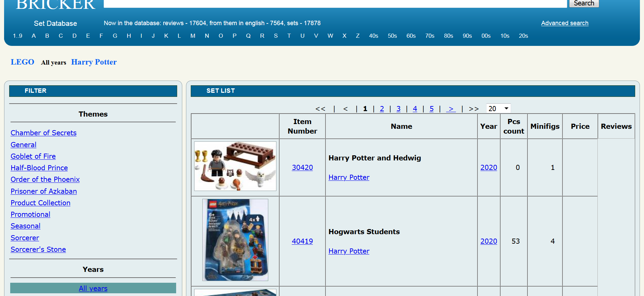644x296 pixels.
Task: Open Advanced search link
Action: pyautogui.click(x=565, y=23)
